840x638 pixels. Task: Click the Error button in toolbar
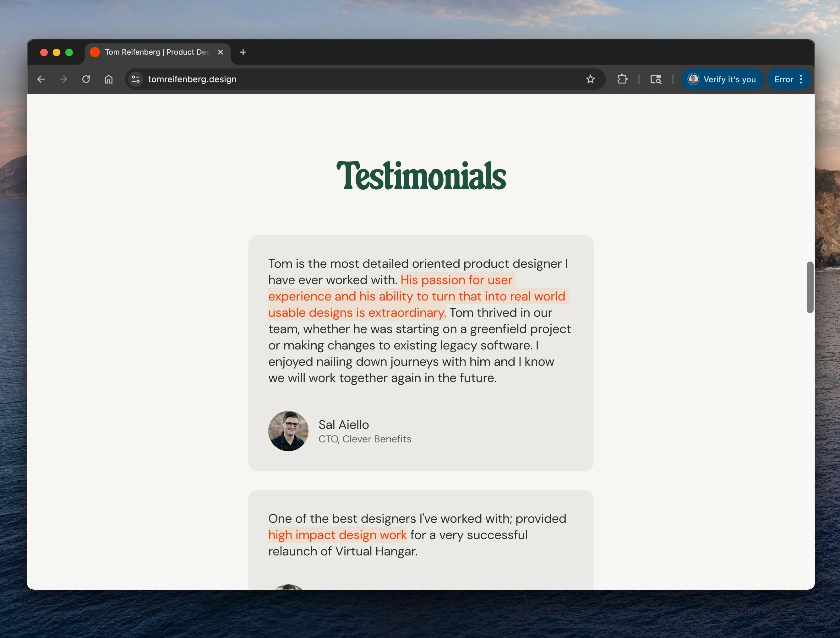point(783,79)
